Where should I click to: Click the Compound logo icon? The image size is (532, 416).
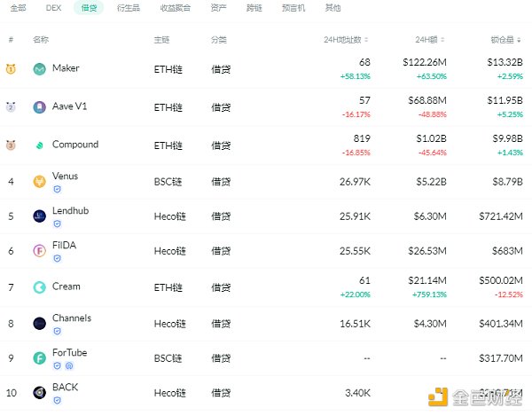(39, 145)
